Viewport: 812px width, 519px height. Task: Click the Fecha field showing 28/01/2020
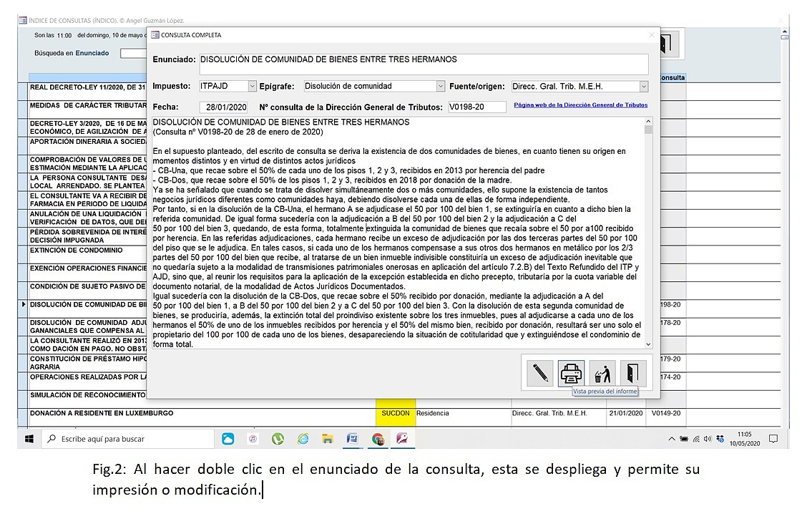[x=223, y=107]
